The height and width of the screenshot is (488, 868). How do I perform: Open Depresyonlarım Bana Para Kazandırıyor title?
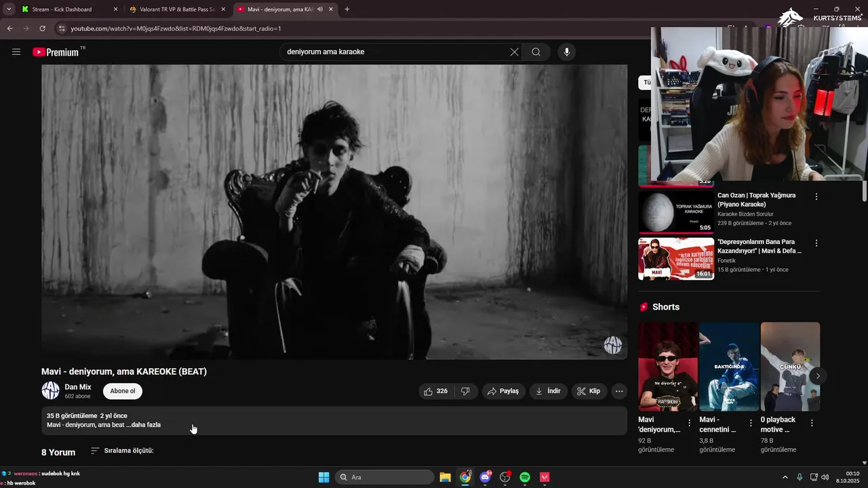pos(759,247)
